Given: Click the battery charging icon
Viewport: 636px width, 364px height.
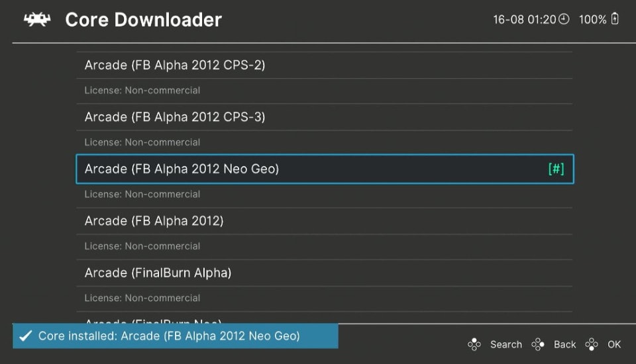Looking at the screenshot, I should tap(615, 19).
